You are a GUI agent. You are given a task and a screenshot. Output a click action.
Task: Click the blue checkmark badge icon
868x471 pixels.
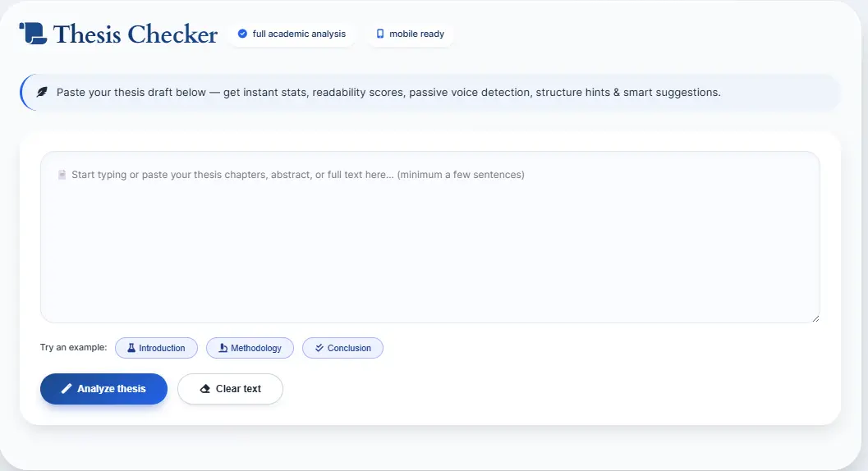pos(242,34)
